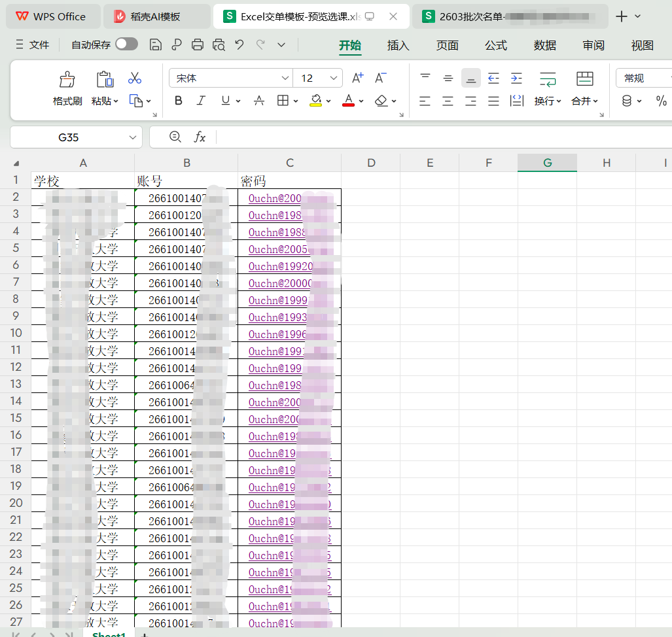
Task: Click the Paste clipboard icon
Action: click(105, 79)
